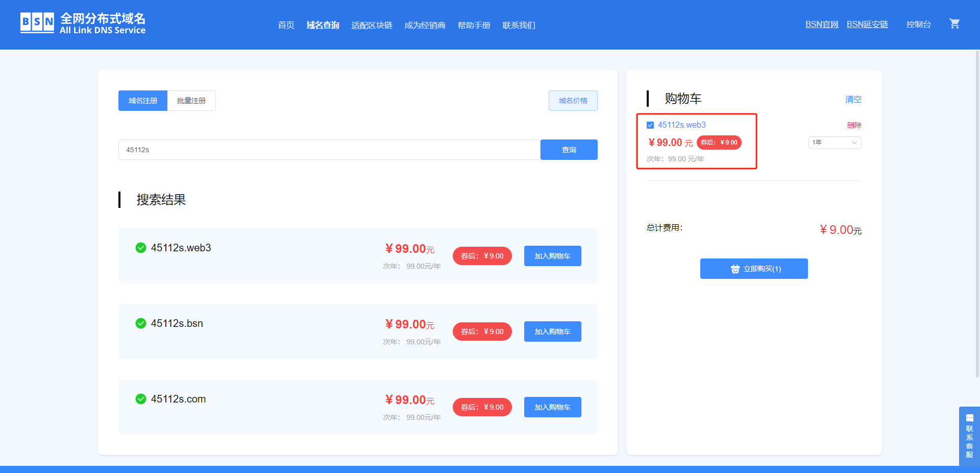Click green available checkmark for 45112s.bsn

coord(141,323)
